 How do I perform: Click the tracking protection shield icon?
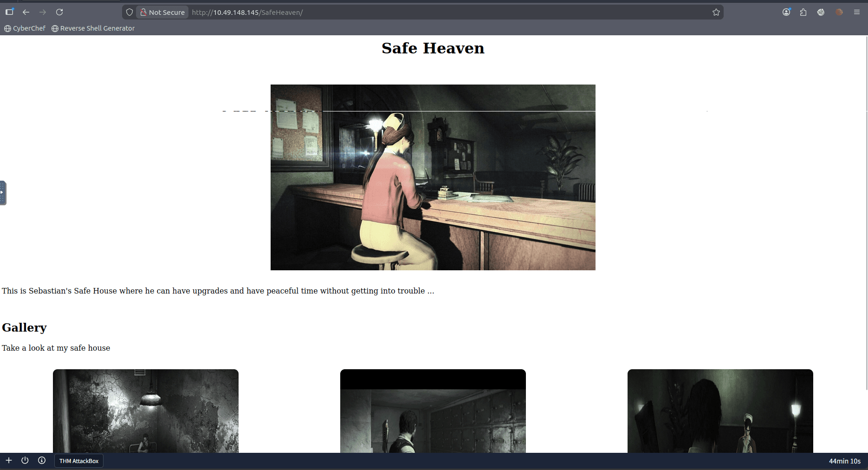pyautogui.click(x=130, y=12)
